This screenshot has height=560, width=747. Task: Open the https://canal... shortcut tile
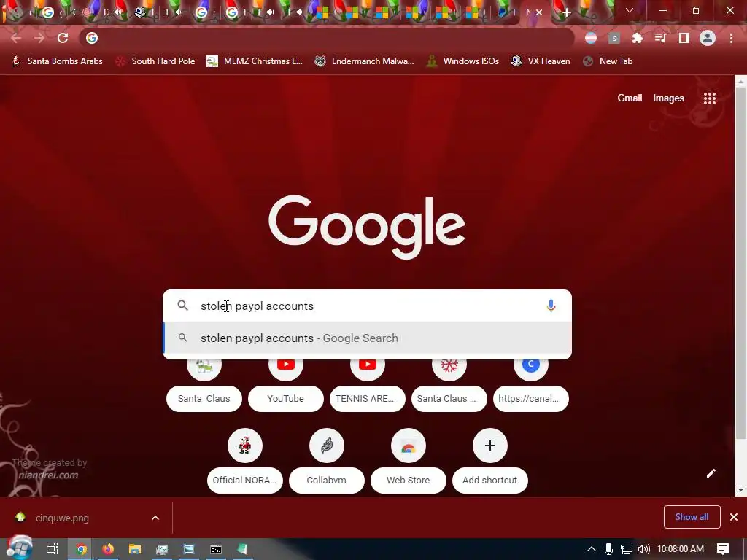tap(531, 386)
